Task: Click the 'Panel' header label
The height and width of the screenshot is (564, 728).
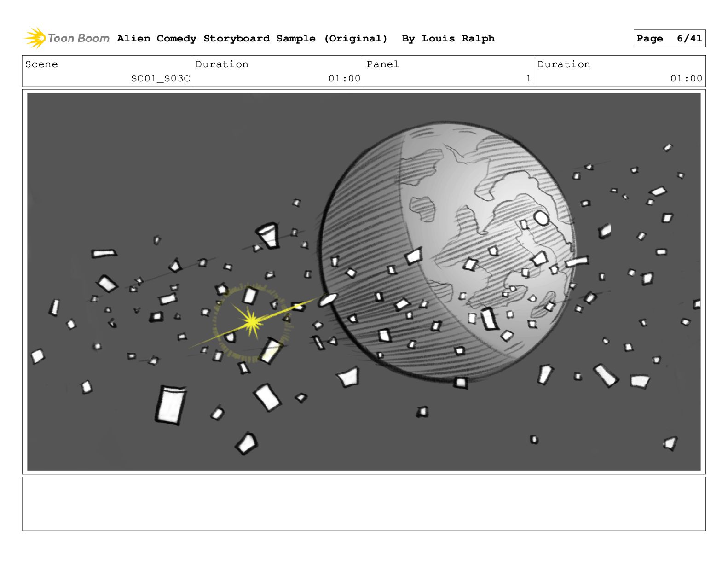Action: point(382,64)
